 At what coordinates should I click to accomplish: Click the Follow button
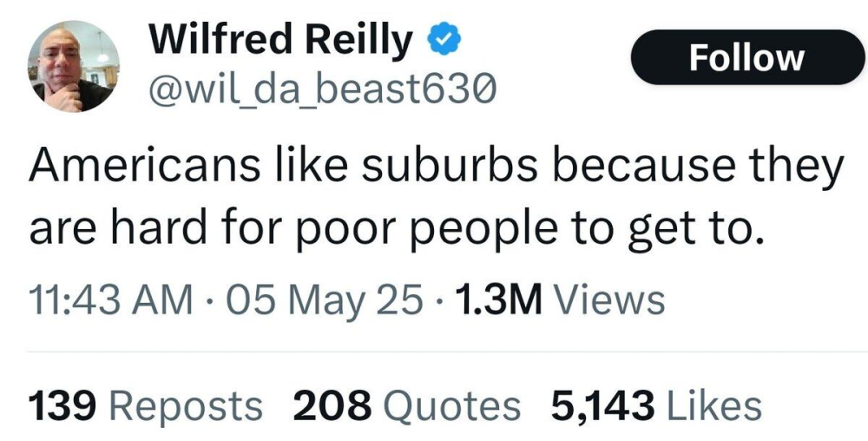(x=746, y=57)
